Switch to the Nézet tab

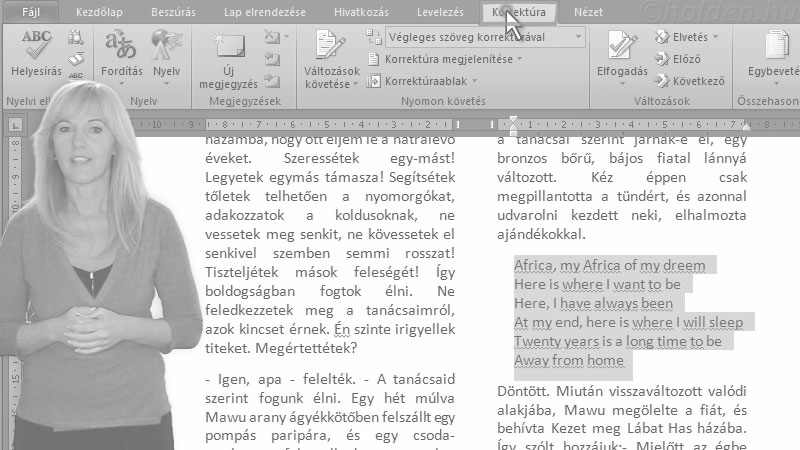pos(588,12)
